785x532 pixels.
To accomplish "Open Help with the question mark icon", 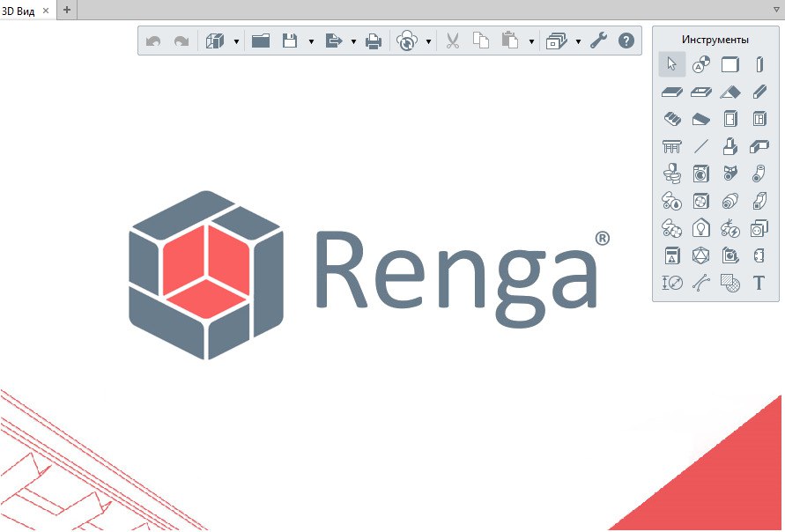I will (626, 41).
